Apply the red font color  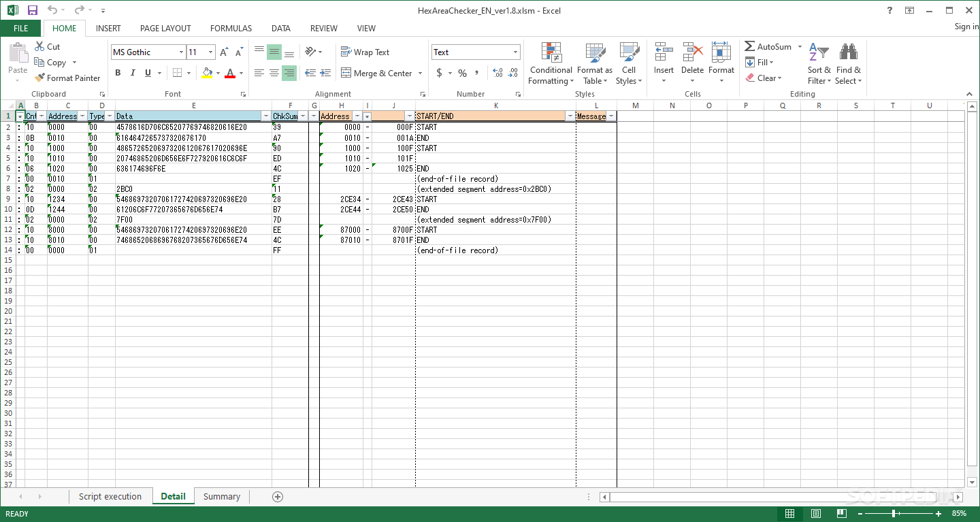click(230, 73)
